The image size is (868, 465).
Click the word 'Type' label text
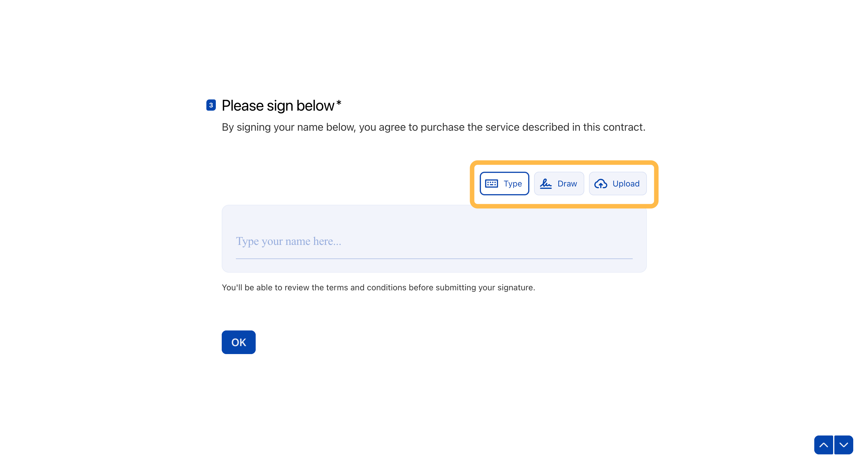coord(513,184)
